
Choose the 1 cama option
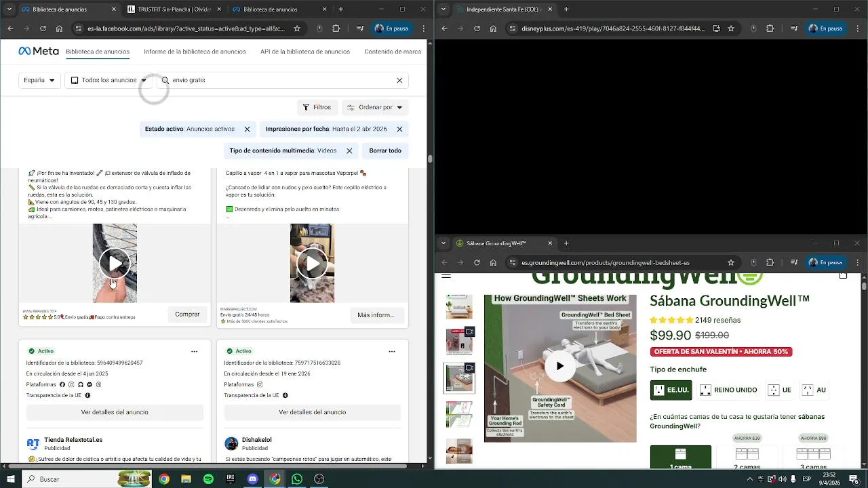tap(681, 457)
